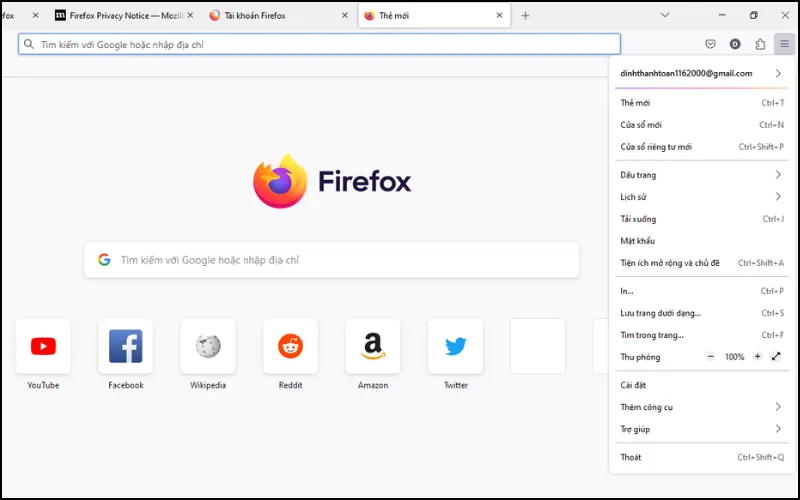This screenshot has width=800, height=500.
Task: Choose Thẻ mới menu entry
Action: 702,103
